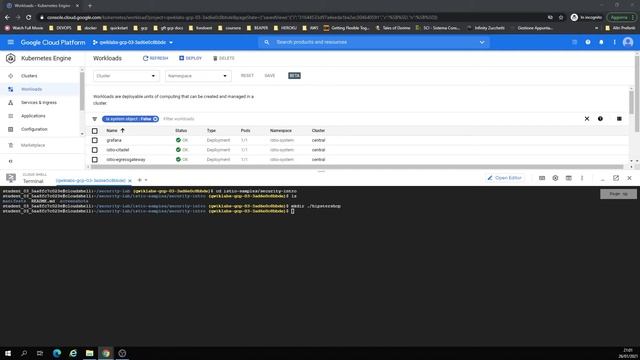The image size is (640, 360).
Task: Open the Help icon in the header
Action: pos(588,42)
